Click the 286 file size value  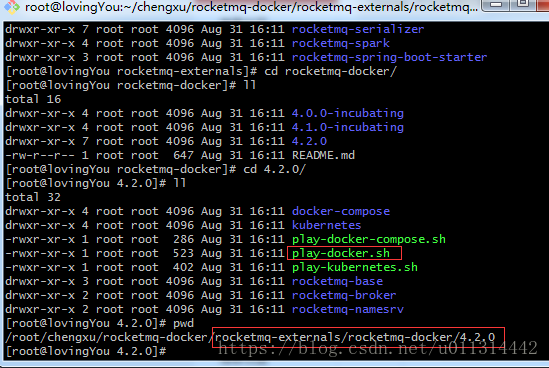[183, 239]
